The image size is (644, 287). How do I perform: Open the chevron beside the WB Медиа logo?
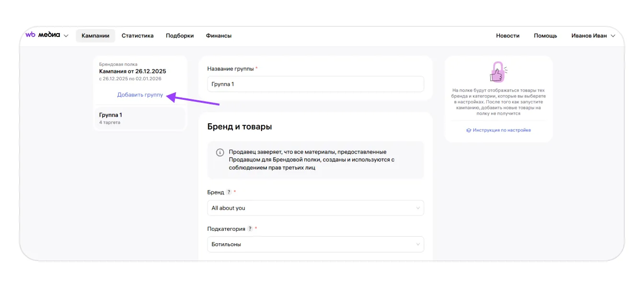66,36
